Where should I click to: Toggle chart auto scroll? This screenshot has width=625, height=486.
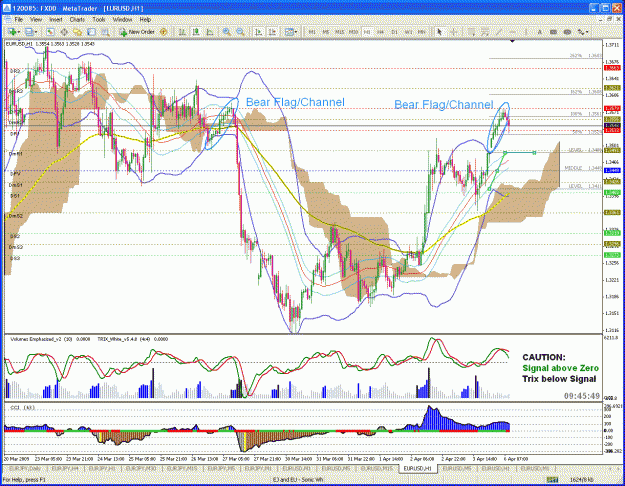pos(259,32)
